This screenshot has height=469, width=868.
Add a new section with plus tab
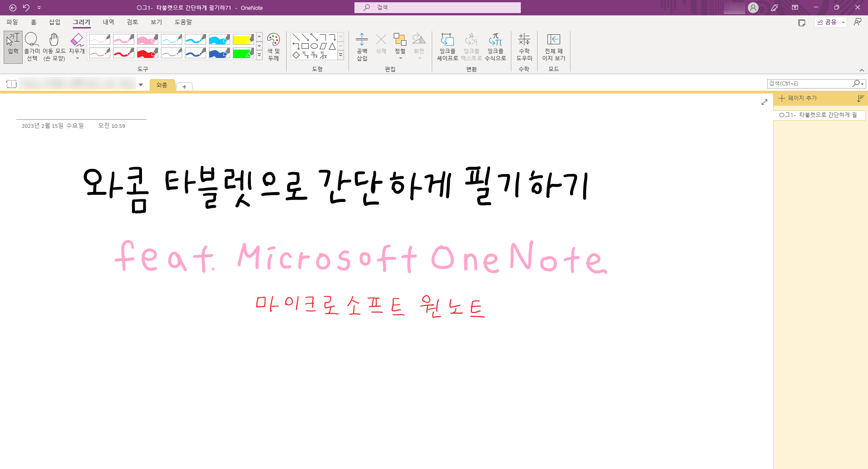(x=184, y=87)
